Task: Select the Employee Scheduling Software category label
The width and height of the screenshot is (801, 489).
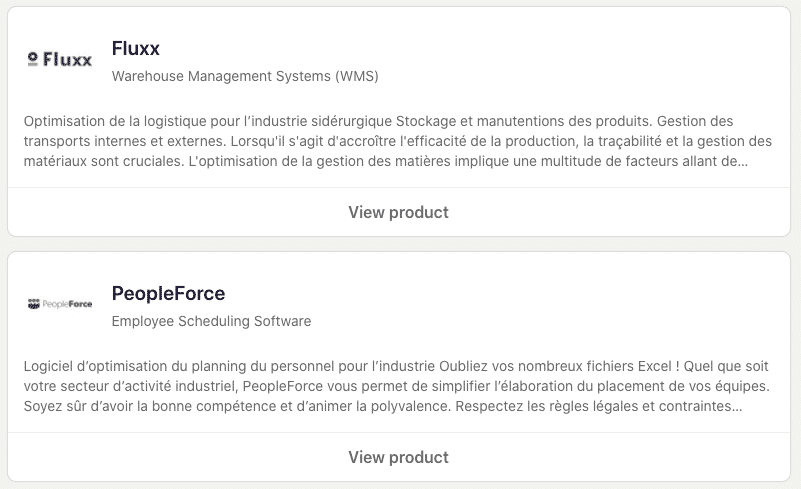Action: (211, 321)
